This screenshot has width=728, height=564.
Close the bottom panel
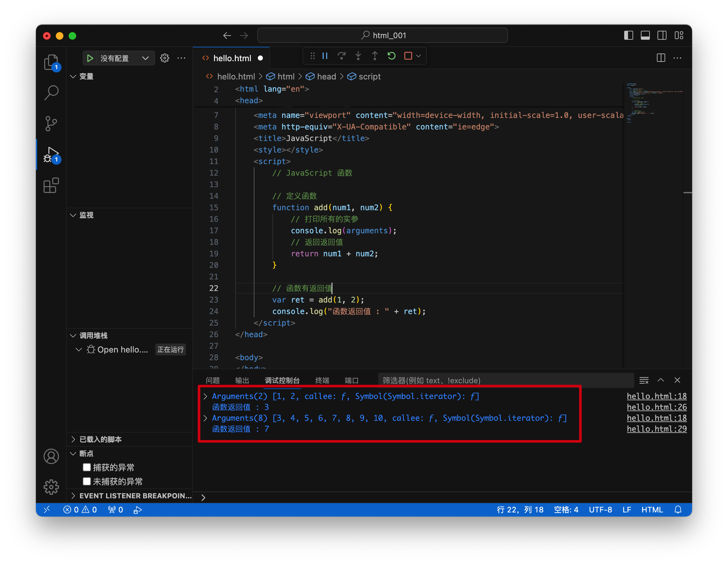[x=677, y=380]
